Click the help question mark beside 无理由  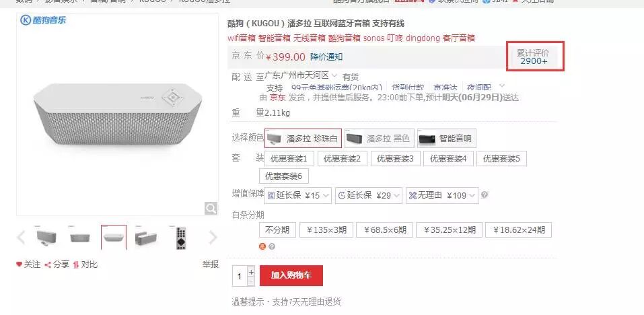[485, 195]
